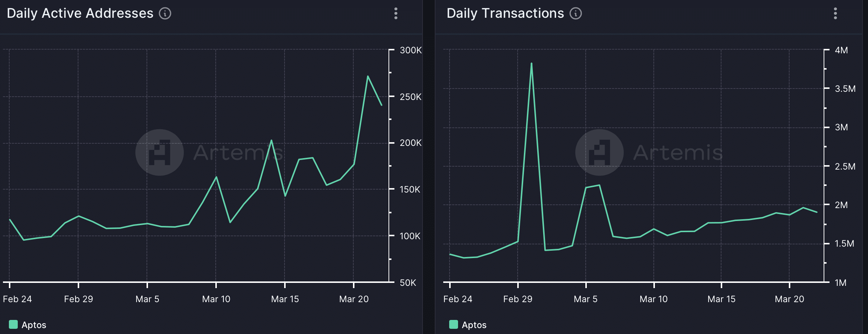868x334 pixels.
Task: Click Mar 15 date on addresses chart
Action: point(285,299)
